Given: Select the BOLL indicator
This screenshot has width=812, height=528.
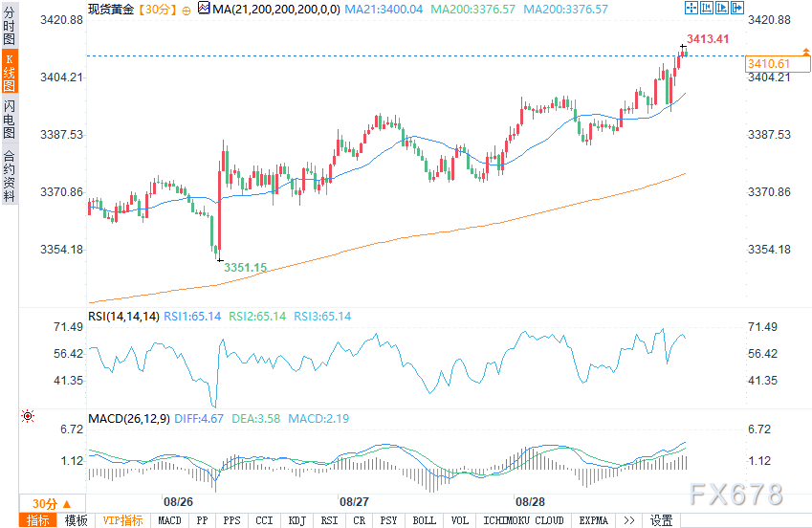Looking at the screenshot, I should (x=423, y=520).
